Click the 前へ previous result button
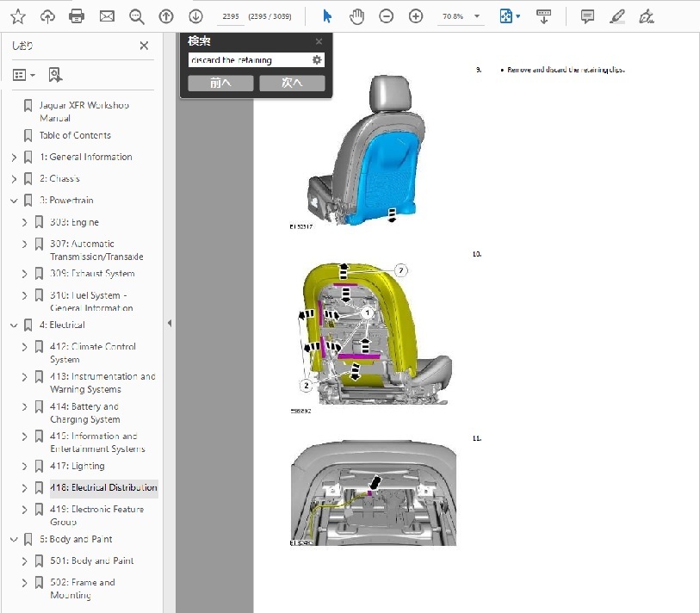The width and height of the screenshot is (700, 613). [x=220, y=83]
